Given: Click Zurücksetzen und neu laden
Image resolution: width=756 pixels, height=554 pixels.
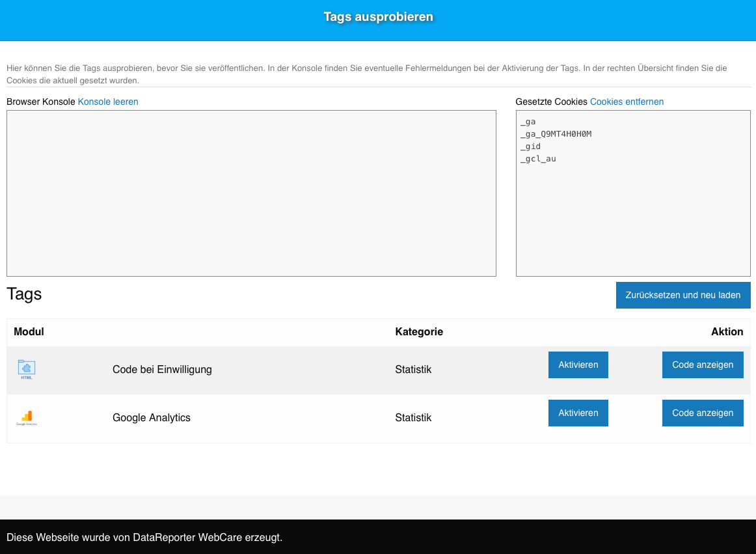Looking at the screenshot, I should 683,295.
